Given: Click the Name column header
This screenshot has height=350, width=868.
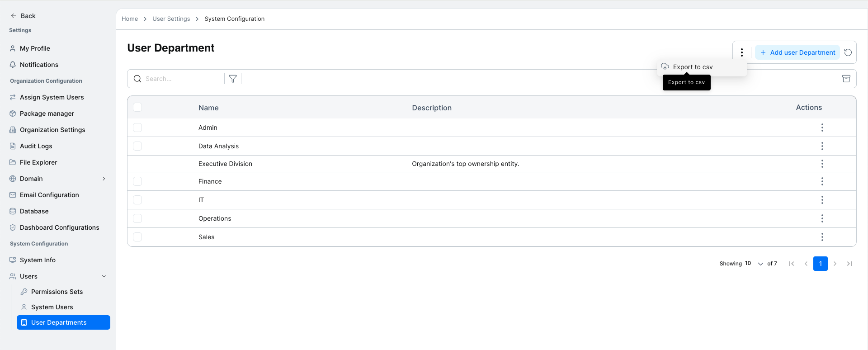Looking at the screenshot, I should [x=208, y=108].
